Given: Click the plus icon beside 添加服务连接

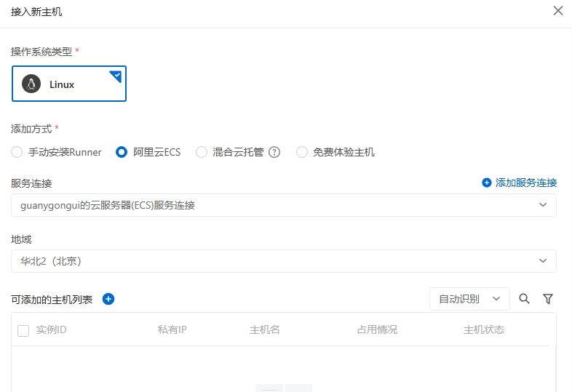Looking at the screenshot, I should [x=487, y=183].
